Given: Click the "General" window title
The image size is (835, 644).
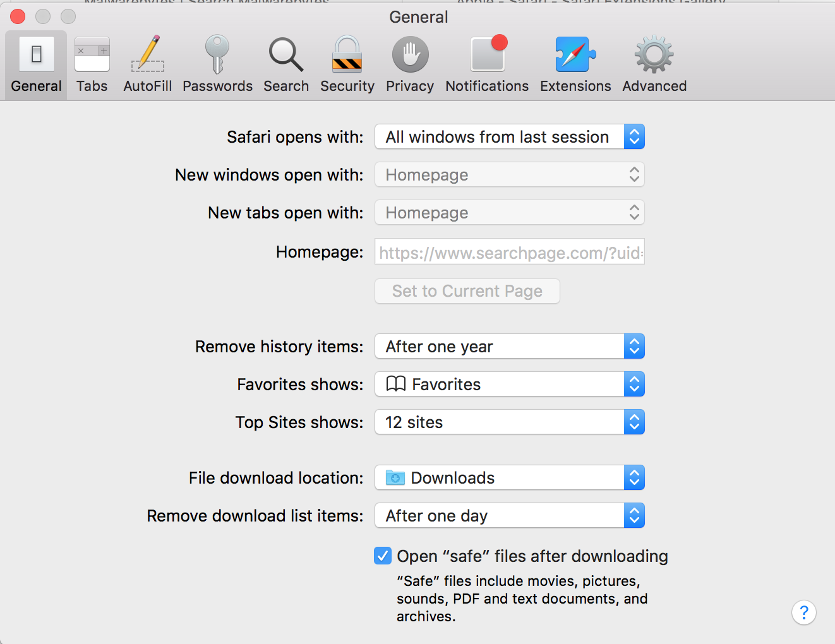Looking at the screenshot, I should (419, 17).
